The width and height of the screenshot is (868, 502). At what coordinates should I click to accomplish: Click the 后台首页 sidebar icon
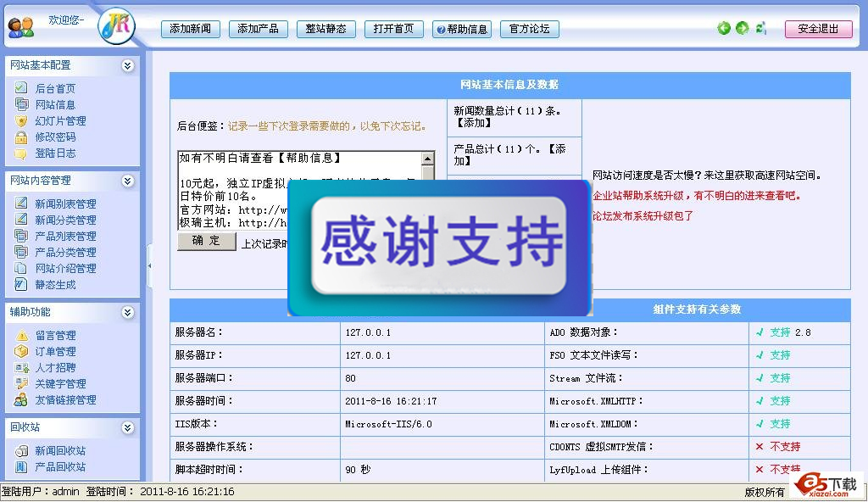21,87
